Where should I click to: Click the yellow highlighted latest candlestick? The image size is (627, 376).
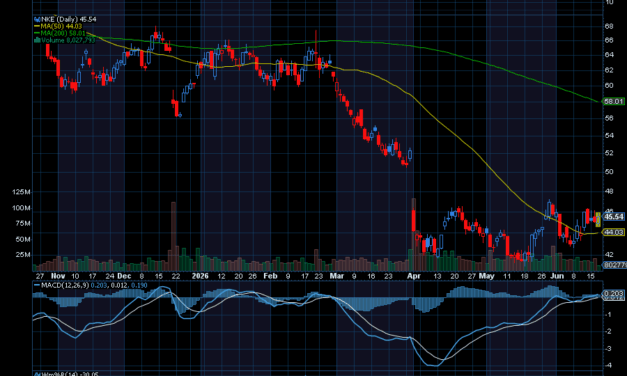[598, 220]
